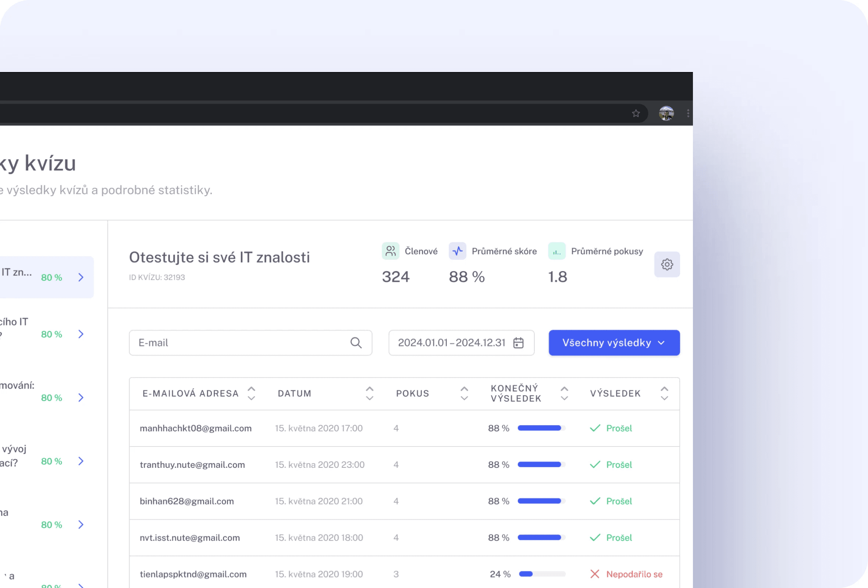The height and width of the screenshot is (588, 868).
Task: Sort table by KONEČNÝ VÝSLEDEK arrows
Action: (564, 393)
